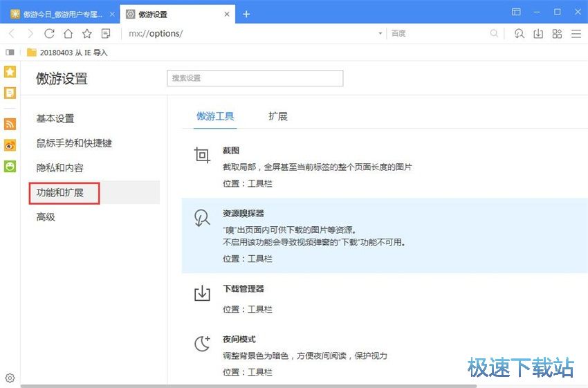Screen dimensions: 588x388
Task: Click the 截图 screenshot crop icon
Action: coord(202,155)
